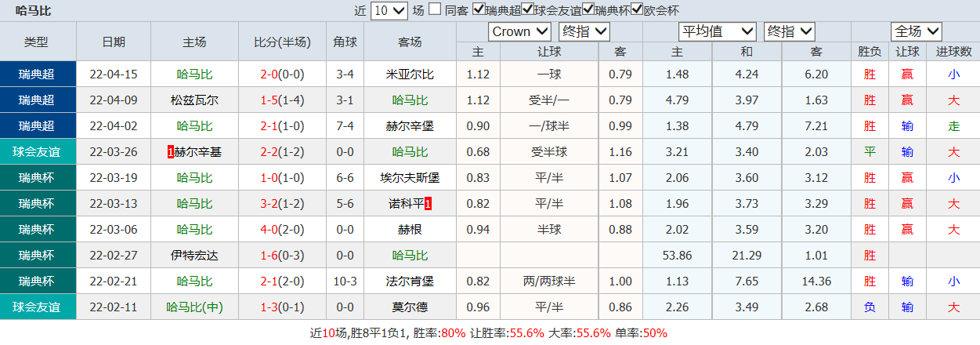Image resolution: width=980 pixels, height=345 pixels.
Task: Click 负 result in 22-02-11 row
Action: point(870,307)
